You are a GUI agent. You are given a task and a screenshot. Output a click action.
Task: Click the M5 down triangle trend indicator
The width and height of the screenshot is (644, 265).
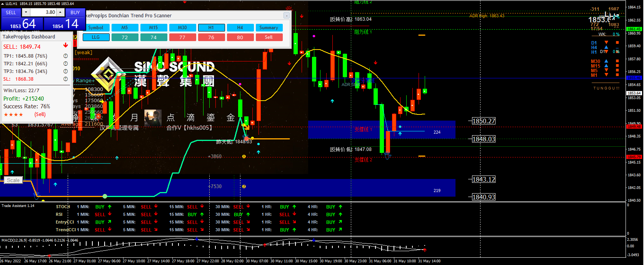coord(606,70)
